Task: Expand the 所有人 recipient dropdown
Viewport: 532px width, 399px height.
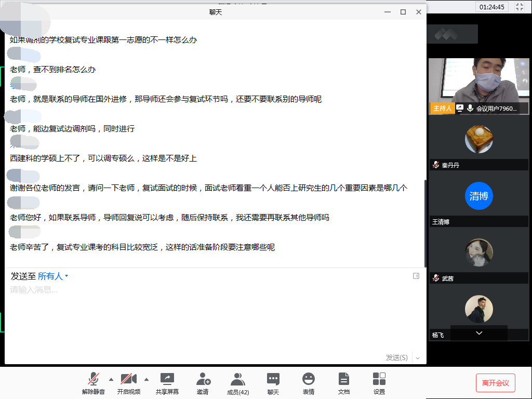Action: [53, 276]
